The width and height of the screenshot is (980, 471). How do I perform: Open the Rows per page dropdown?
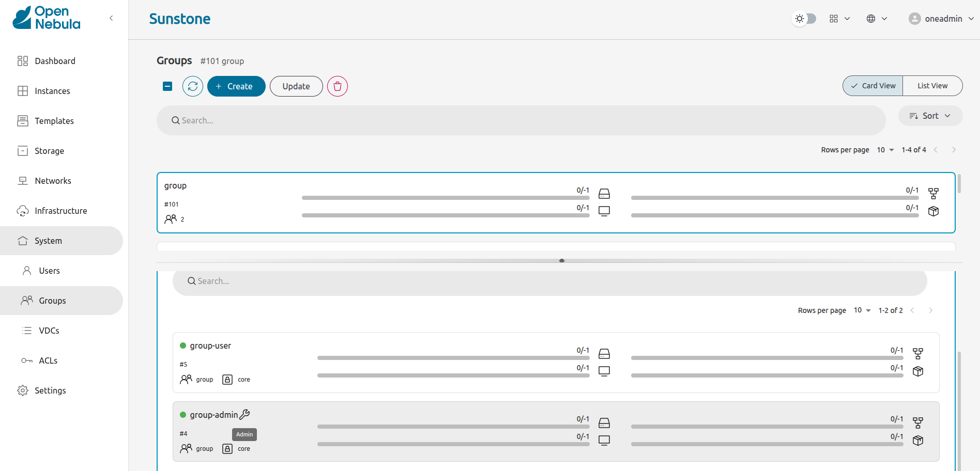click(885, 150)
